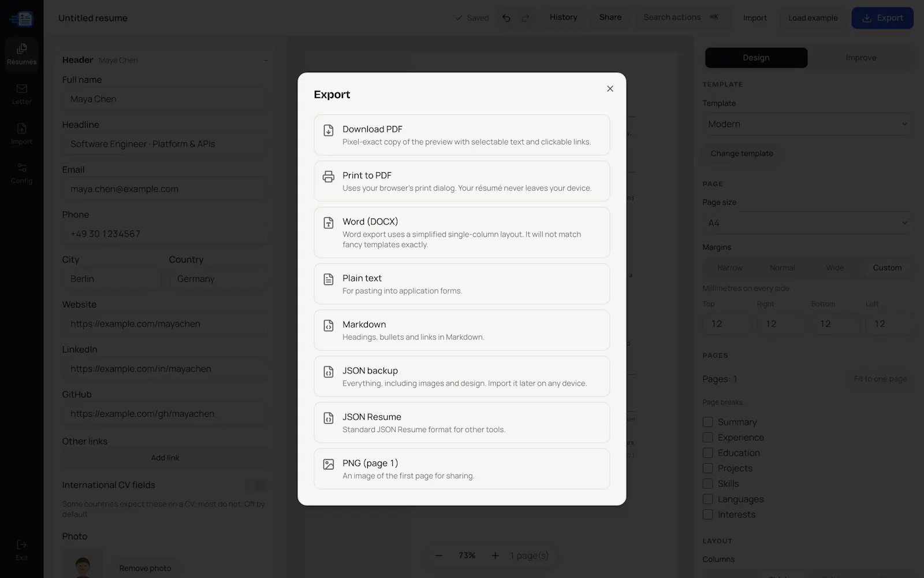Check the Languages page break box
This screenshot has width=924, height=578.
[707, 499]
